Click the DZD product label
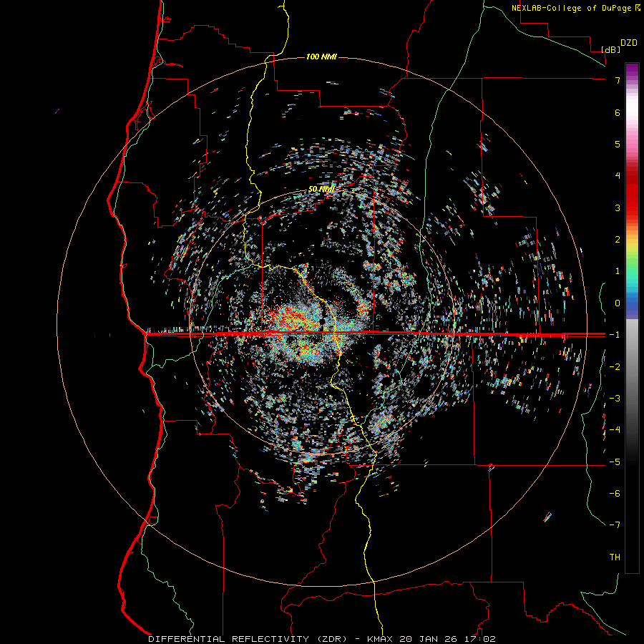This screenshot has width=644, height=644. (629, 43)
